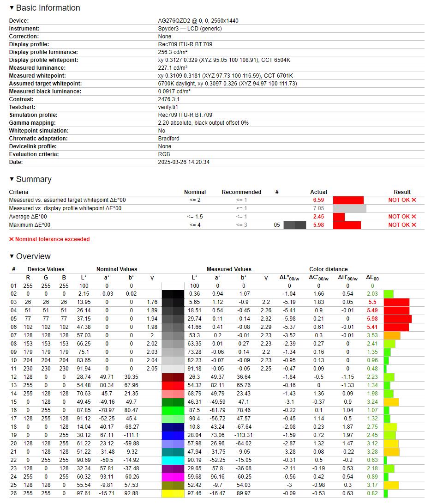Click the 'Nominal tolerance exceeded' warning text
Image resolution: width=431 pixels, height=504 pixels.
point(52,239)
